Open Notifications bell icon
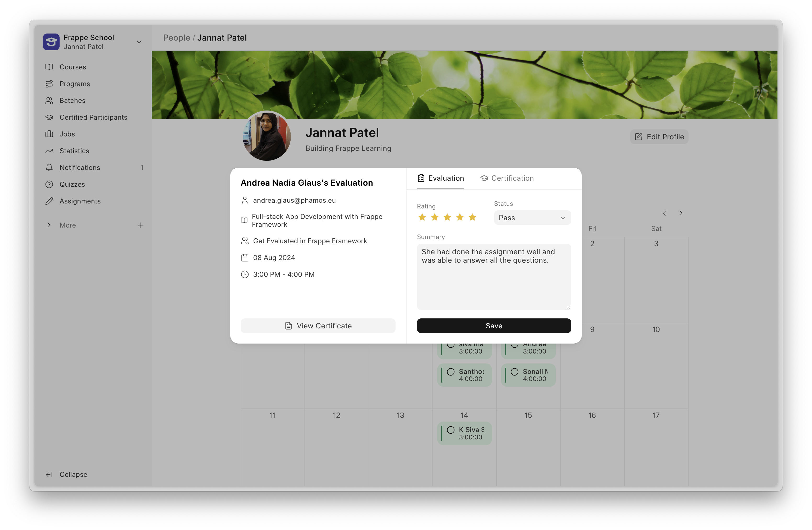This screenshot has height=530, width=812. (x=49, y=167)
